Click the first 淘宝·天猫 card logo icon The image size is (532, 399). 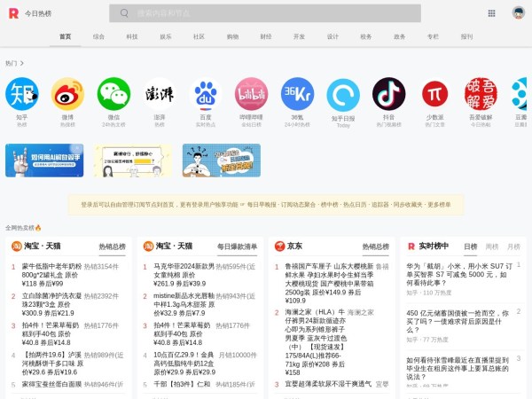click(17, 246)
